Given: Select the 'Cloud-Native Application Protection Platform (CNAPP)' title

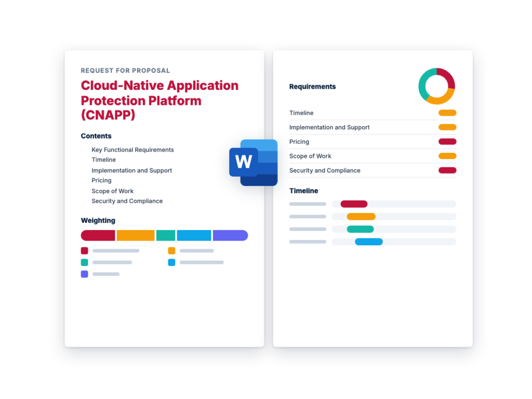Looking at the screenshot, I should (160, 100).
